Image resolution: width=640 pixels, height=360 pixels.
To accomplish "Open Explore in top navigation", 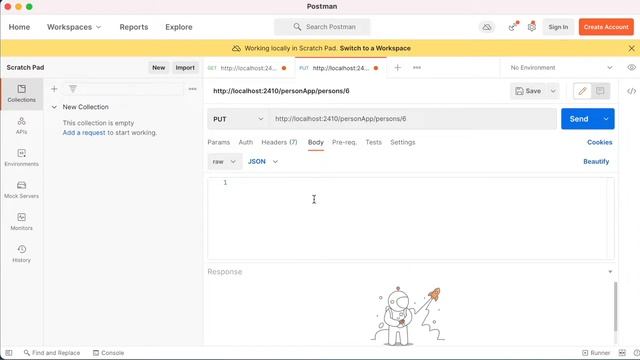I will point(179,27).
